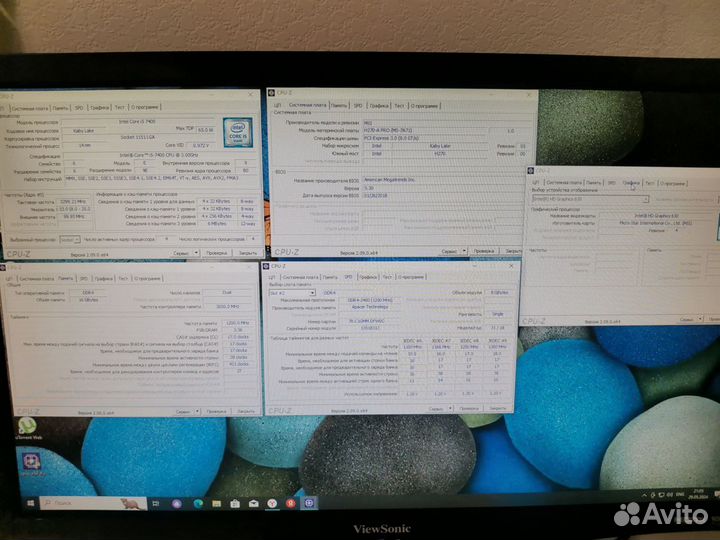Open the uTorrent Web desktop shortcut
This screenshot has height=540, width=720.
pyautogui.click(x=28, y=428)
